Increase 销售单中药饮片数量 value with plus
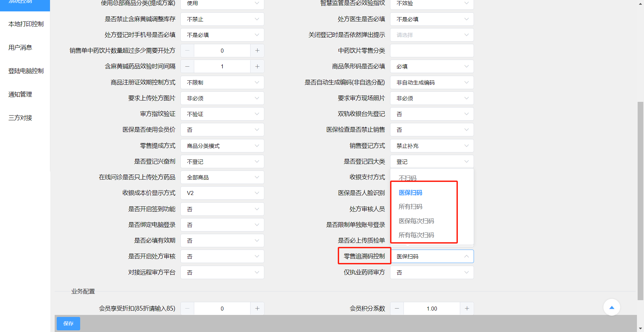The height and width of the screenshot is (332, 644). tap(257, 51)
